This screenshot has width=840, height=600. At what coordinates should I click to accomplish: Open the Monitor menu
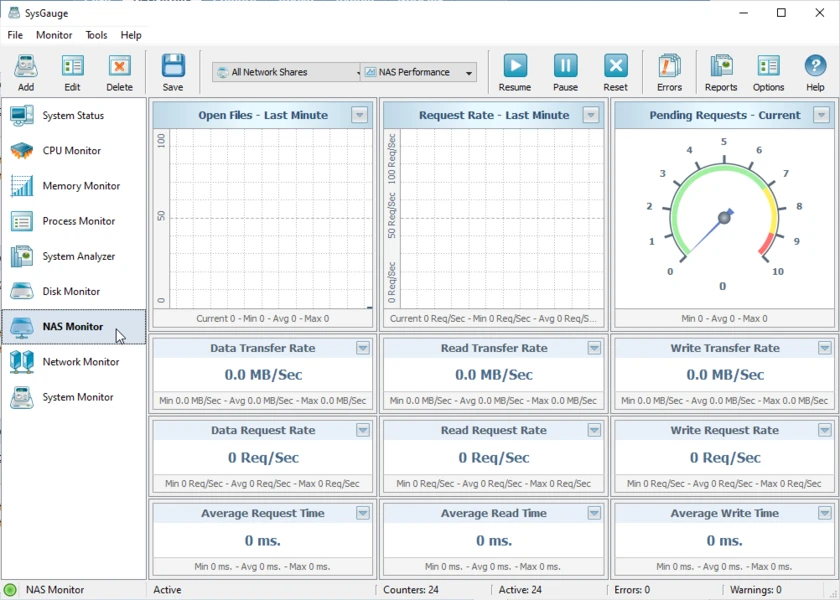[54, 35]
